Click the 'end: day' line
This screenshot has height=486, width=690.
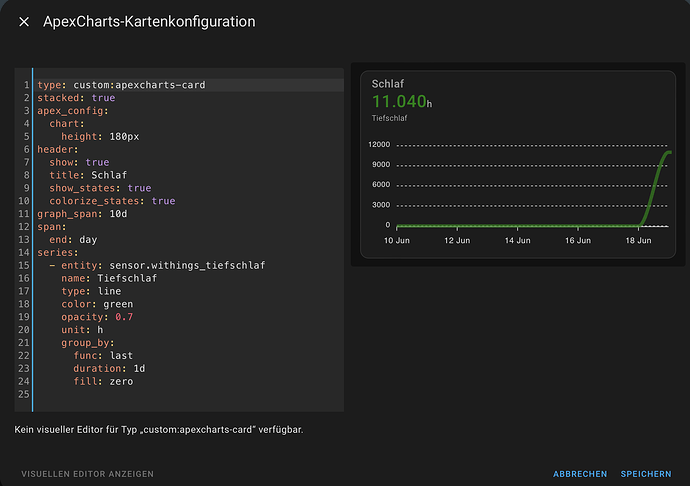tap(73, 239)
